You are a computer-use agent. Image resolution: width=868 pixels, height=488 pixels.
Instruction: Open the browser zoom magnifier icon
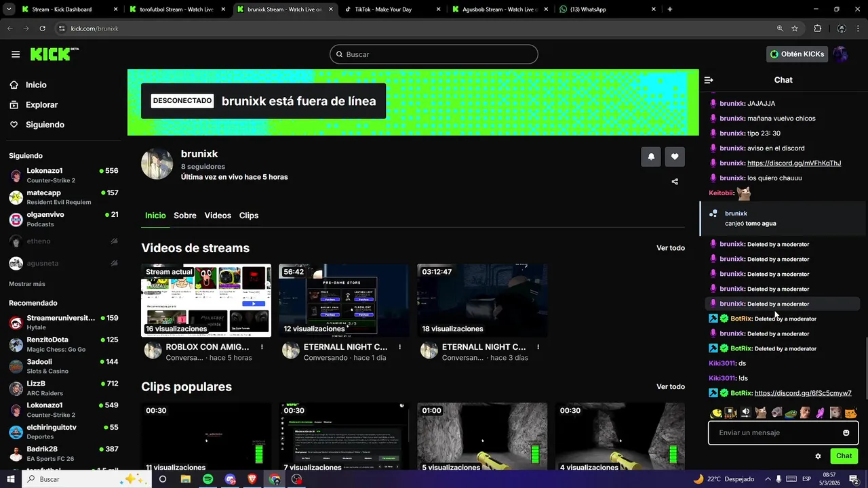coord(780,28)
